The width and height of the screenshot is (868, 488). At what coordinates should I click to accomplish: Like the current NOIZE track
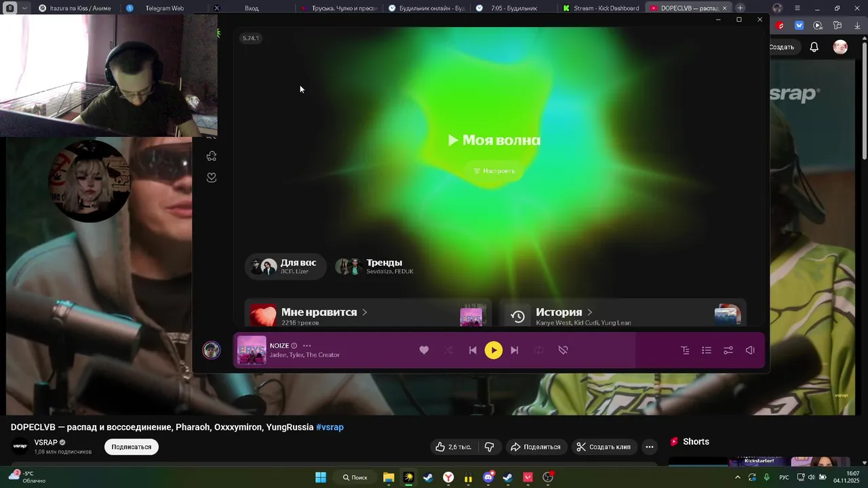[x=424, y=350]
